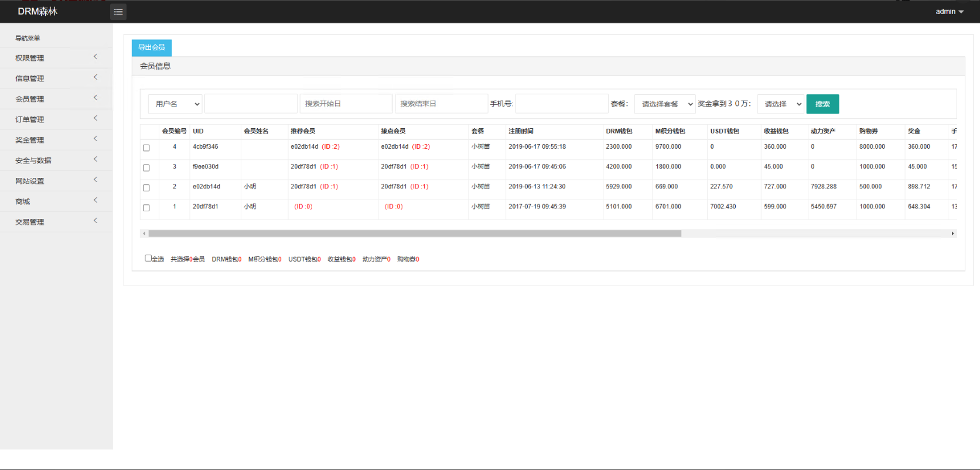This screenshot has width=980, height=470.
Task: Open the admin user dropdown
Action: pos(949,12)
